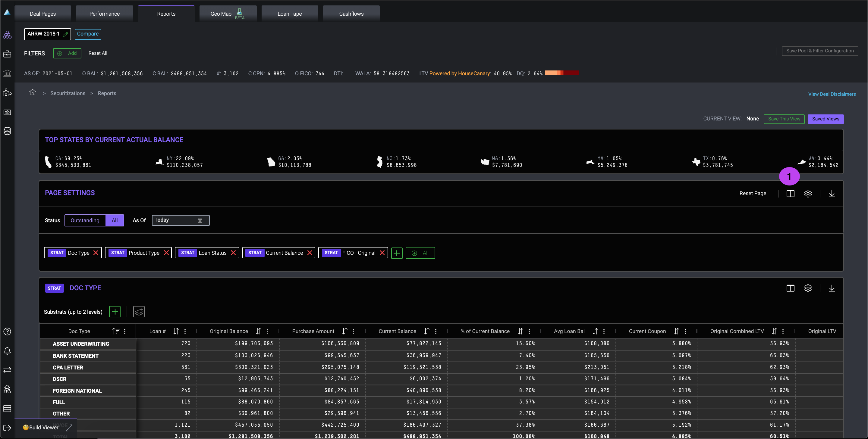
Task: Switch to the Loan Tape tab
Action: (289, 14)
